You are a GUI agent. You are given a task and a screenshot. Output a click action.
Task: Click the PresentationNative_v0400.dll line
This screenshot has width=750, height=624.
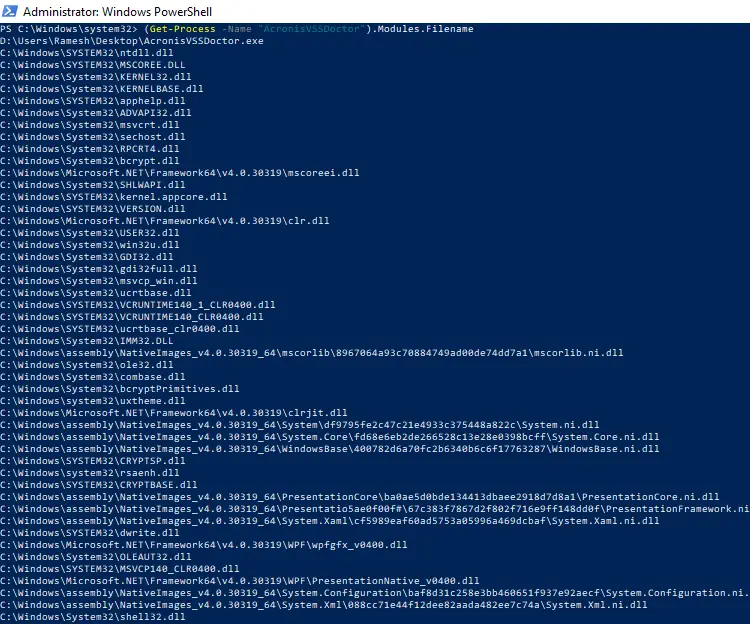[240, 580]
